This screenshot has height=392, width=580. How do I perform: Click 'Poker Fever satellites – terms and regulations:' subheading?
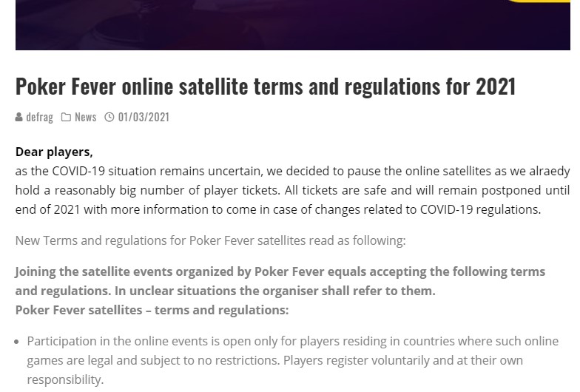pyautogui.click(x=152, y=310)
